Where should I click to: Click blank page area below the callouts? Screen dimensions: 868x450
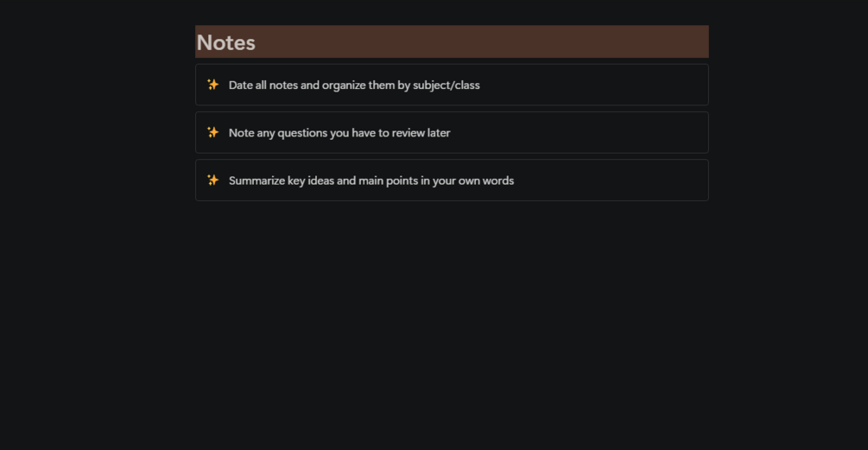point(449,328)
